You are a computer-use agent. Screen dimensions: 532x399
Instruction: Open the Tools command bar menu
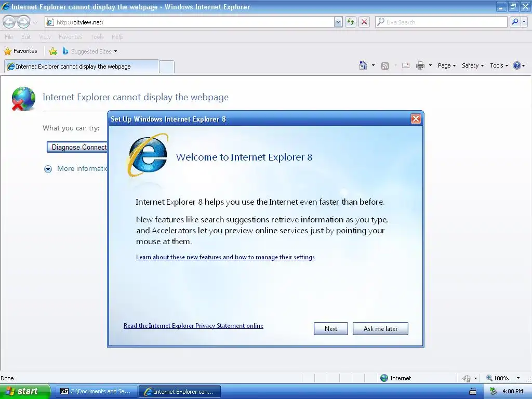coord(499,65)
